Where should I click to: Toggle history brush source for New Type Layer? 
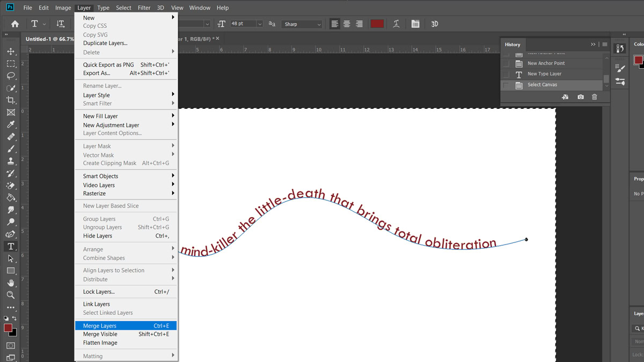(506, 74)
